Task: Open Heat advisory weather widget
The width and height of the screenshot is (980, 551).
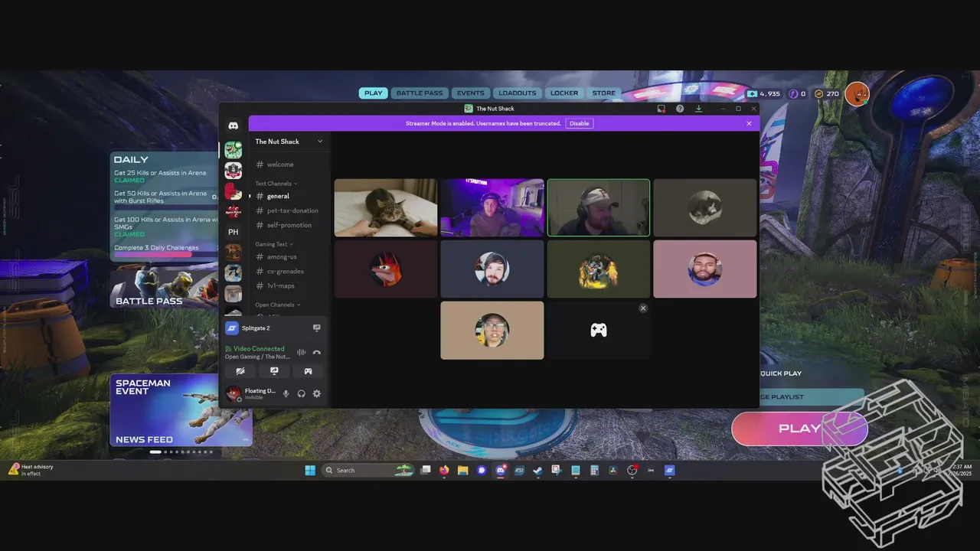Action: tap(31, 470)
